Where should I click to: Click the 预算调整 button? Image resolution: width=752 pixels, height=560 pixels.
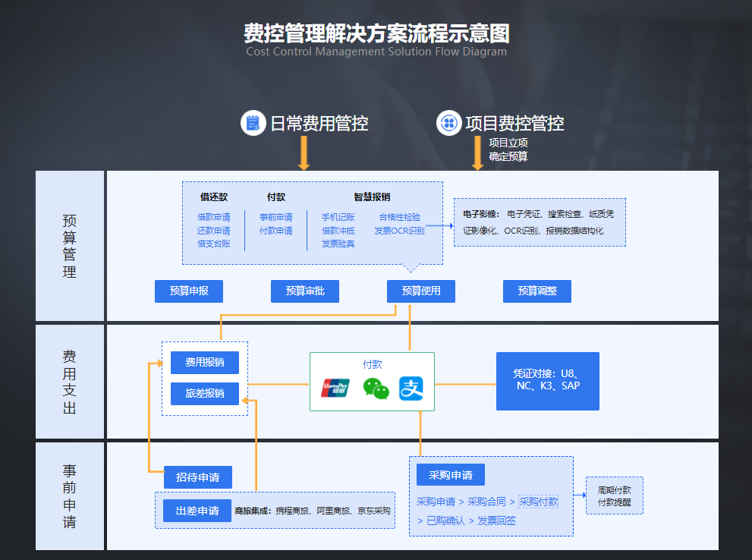537,291
